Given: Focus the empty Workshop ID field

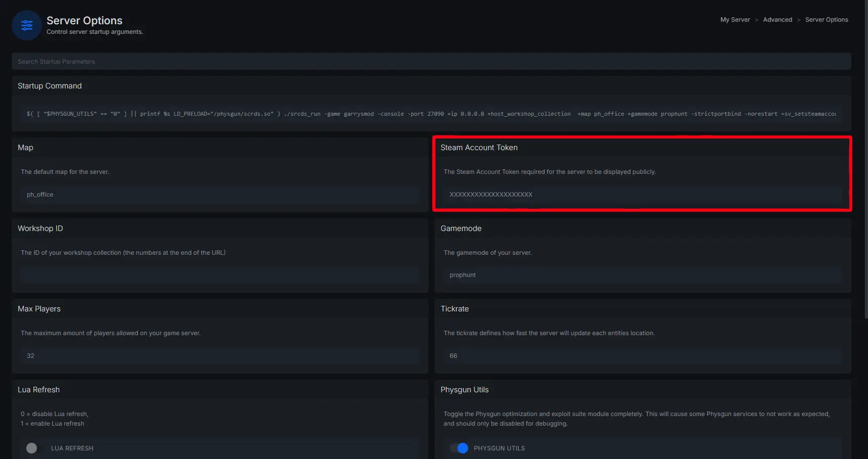Looking at the screenshot, I should click(220, 275).
